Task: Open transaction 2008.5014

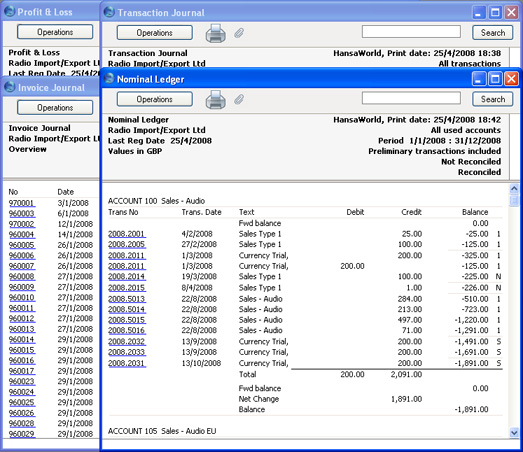Action: point(127,310)
